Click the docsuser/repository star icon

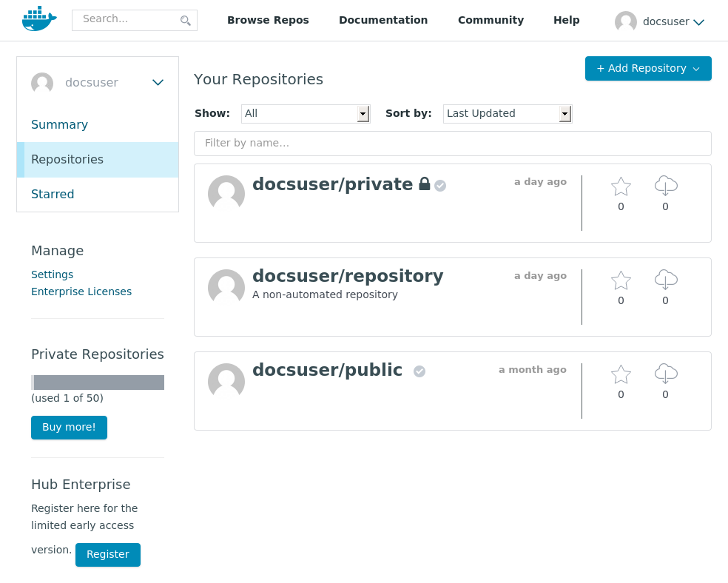click(621, 280)
